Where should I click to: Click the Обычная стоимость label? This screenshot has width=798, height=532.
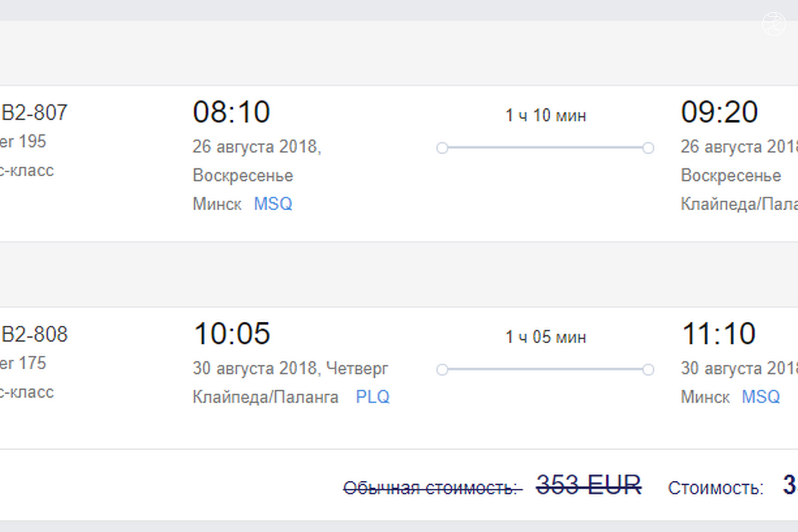click(433, 489)
